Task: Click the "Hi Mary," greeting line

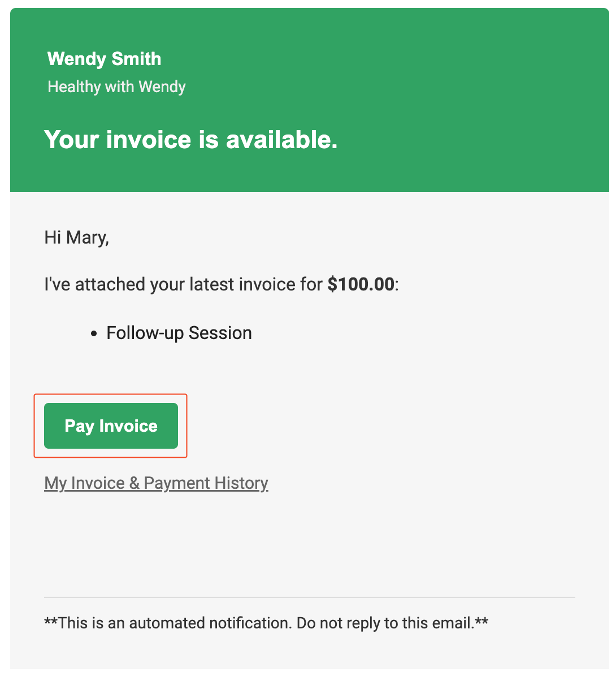Action: [76, 237]
